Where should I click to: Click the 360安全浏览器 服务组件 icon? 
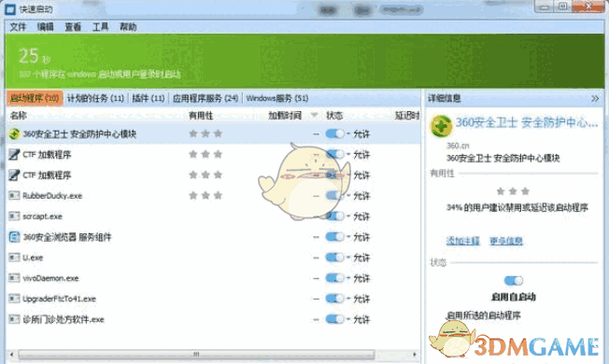click(x=14, y=237)
